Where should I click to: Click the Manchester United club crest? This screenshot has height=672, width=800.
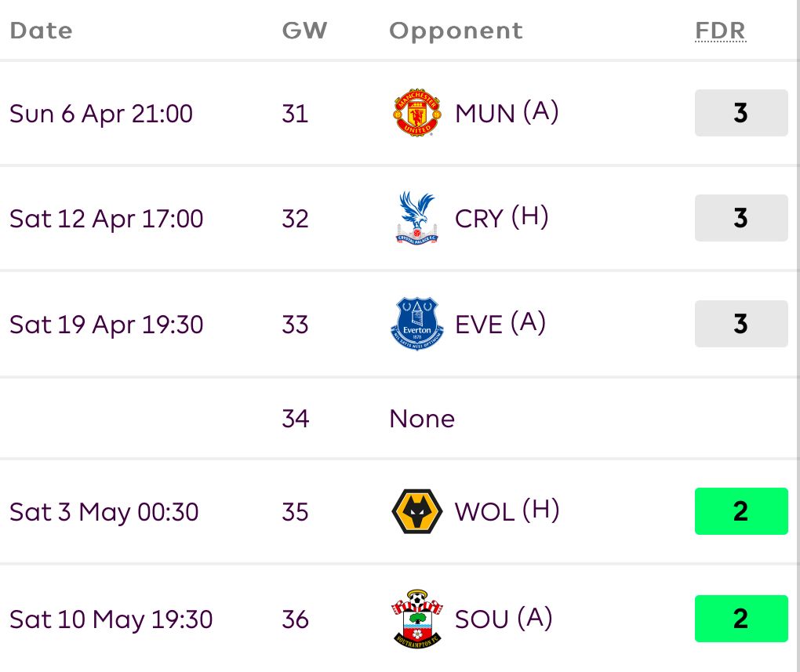point(416,114)
